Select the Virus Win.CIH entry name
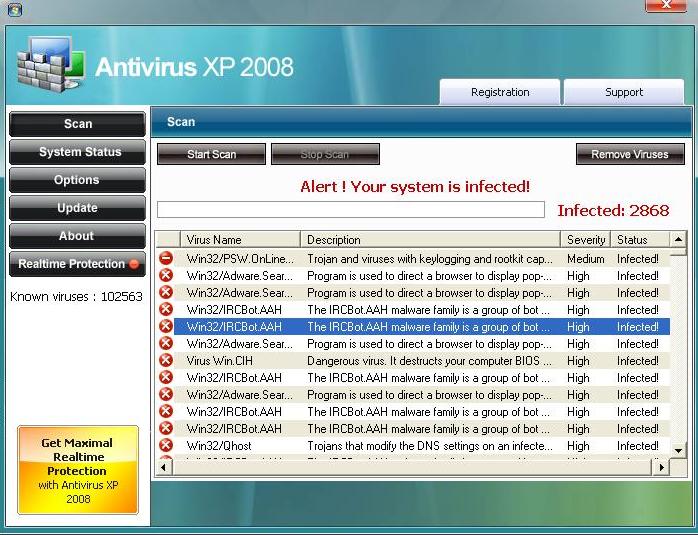Viewport: 698px width, 535px height. pos(219,361)
